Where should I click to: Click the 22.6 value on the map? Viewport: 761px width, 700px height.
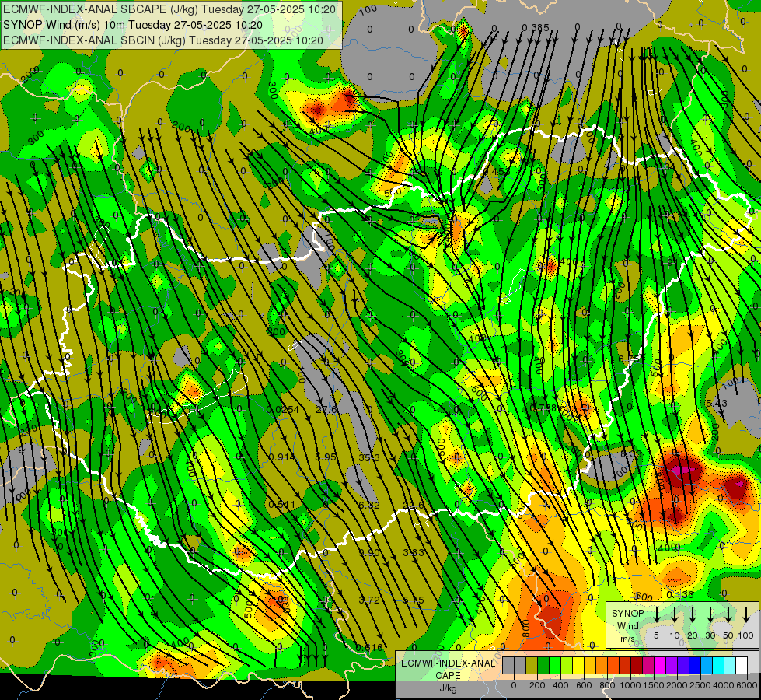click(x=414, y=506)
